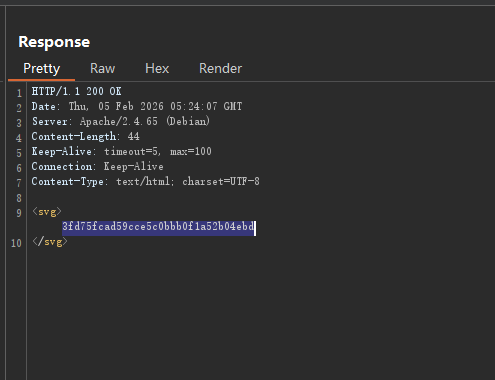495x380 pixels.
Task: Click the opening <svg> tag
Action: pos(47,211)
